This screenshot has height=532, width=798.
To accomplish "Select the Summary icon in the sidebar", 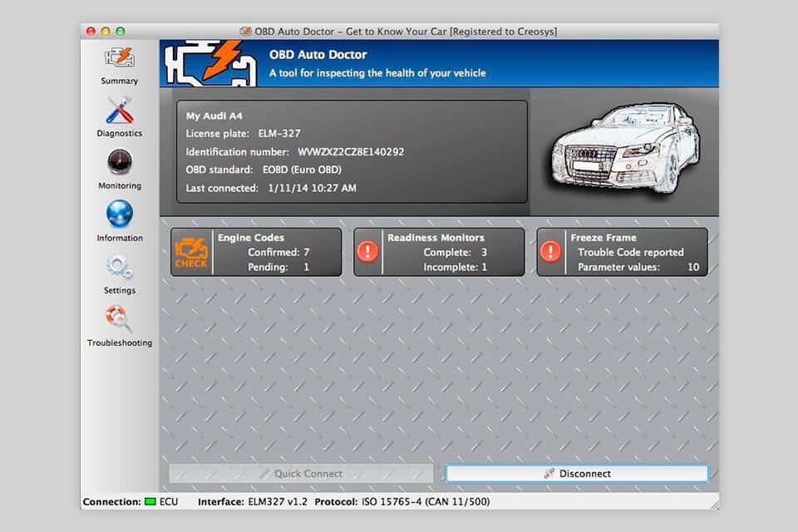I will click(118, 57).
